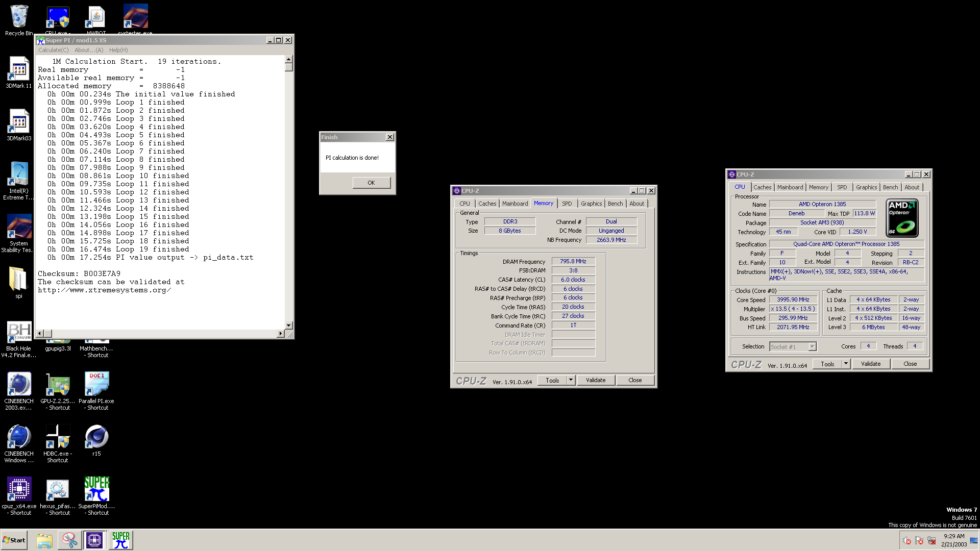Open the Parallel PI.exe shortcut
This screenshot has height=551, width=980.
[96, 391]
